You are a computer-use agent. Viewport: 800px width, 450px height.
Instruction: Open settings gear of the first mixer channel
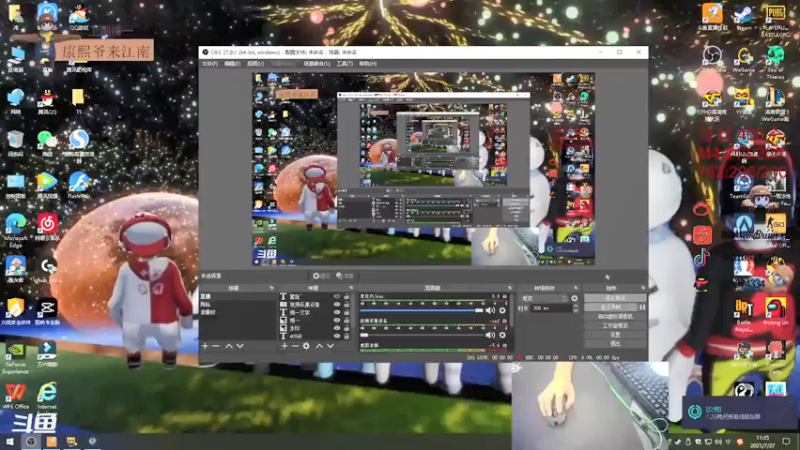tap(503, 310)
